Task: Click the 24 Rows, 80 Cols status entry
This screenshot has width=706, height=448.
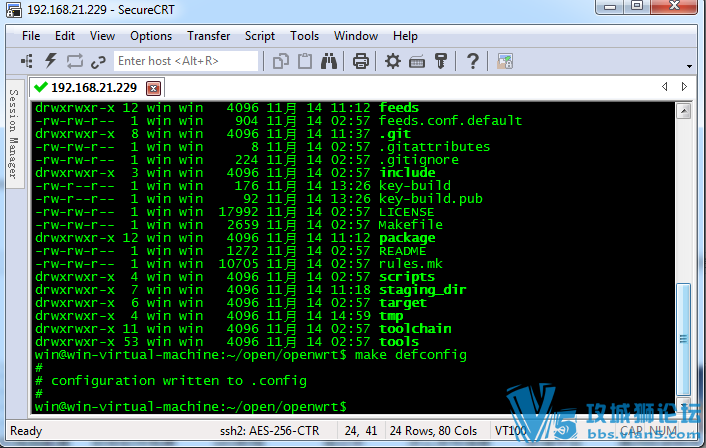Action: point(433,431)
